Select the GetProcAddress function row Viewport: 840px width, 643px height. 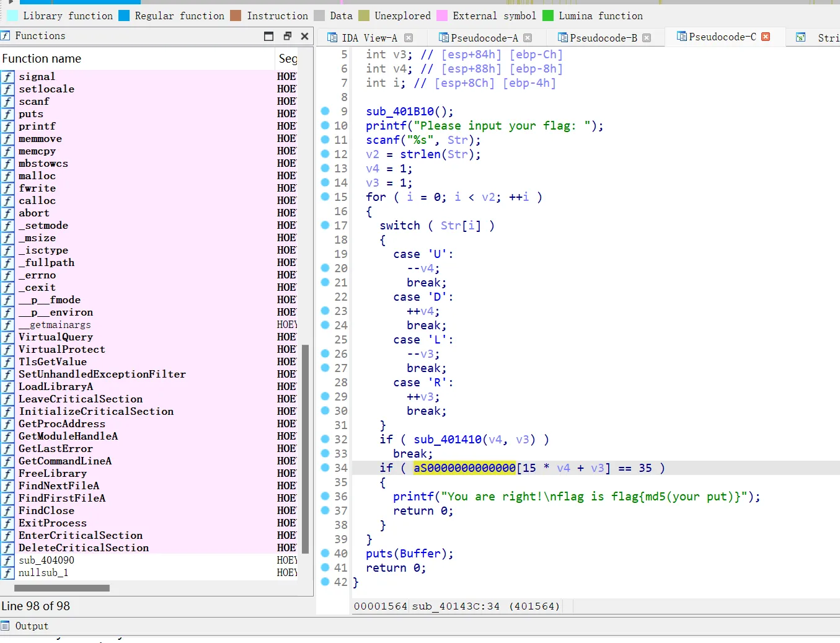pyautogui.click(x=149, y=423)
